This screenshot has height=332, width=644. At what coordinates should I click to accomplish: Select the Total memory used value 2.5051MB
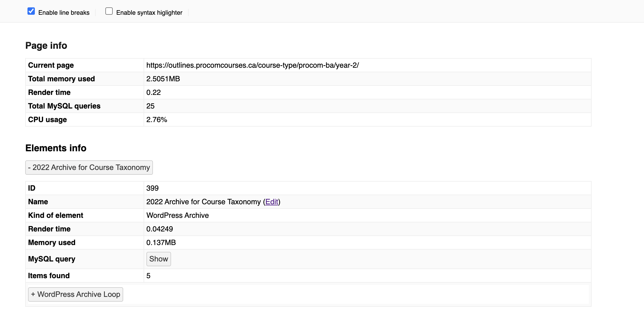(163, 79)
